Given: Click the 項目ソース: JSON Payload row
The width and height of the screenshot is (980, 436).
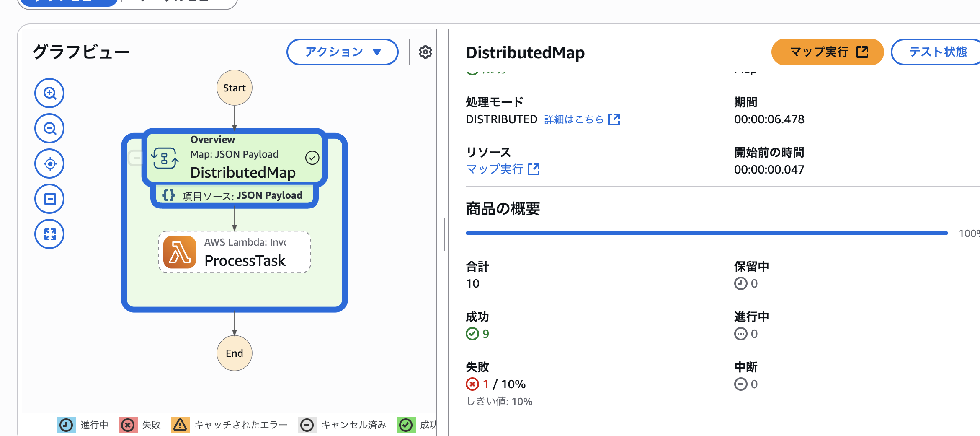Looking at the screenshot, I should coord(235,195).
